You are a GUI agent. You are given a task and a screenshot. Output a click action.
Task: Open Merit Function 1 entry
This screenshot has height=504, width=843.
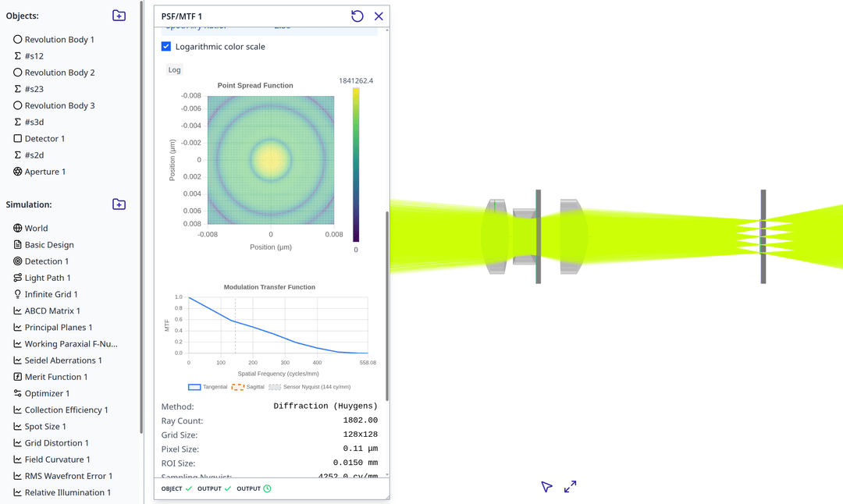(55, 377)
